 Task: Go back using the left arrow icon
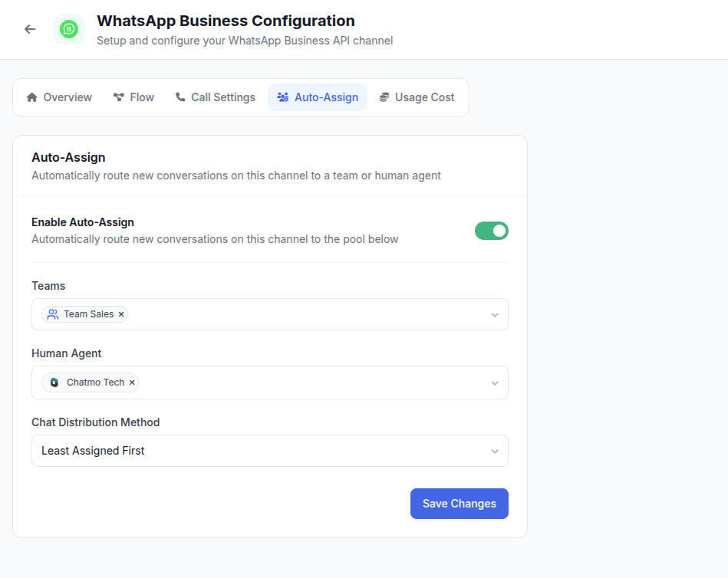30,29
